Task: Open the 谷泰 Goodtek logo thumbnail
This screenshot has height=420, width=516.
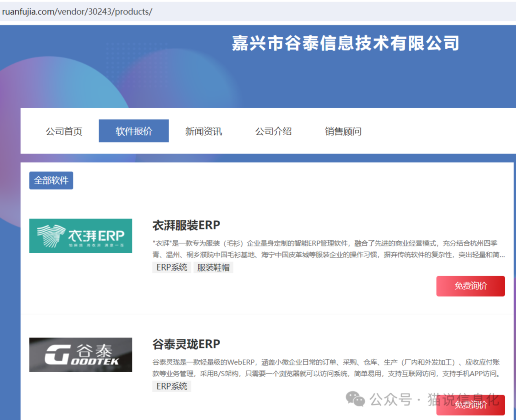Action: point(81,355)
